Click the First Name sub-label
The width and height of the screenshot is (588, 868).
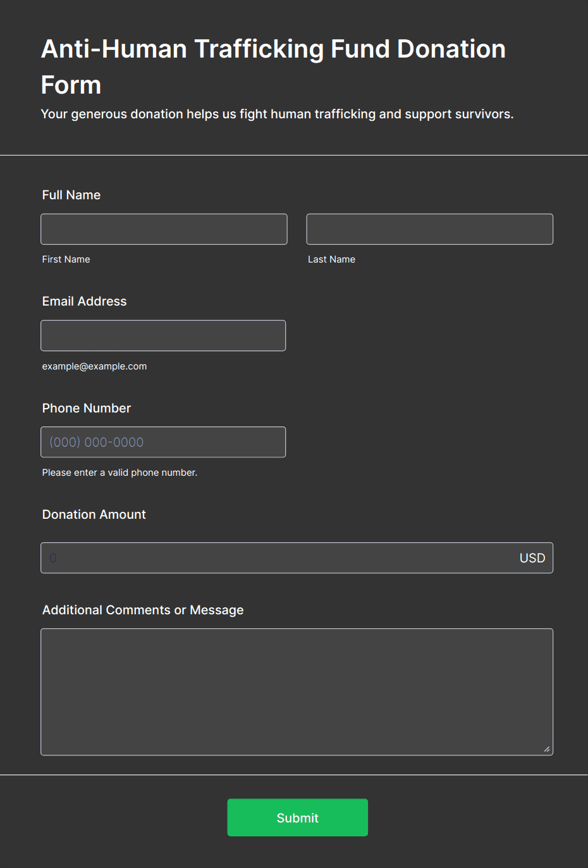coord(66,259)
